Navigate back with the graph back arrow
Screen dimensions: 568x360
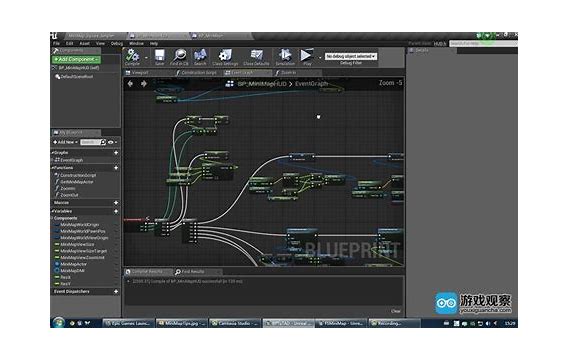click(130, 84)
